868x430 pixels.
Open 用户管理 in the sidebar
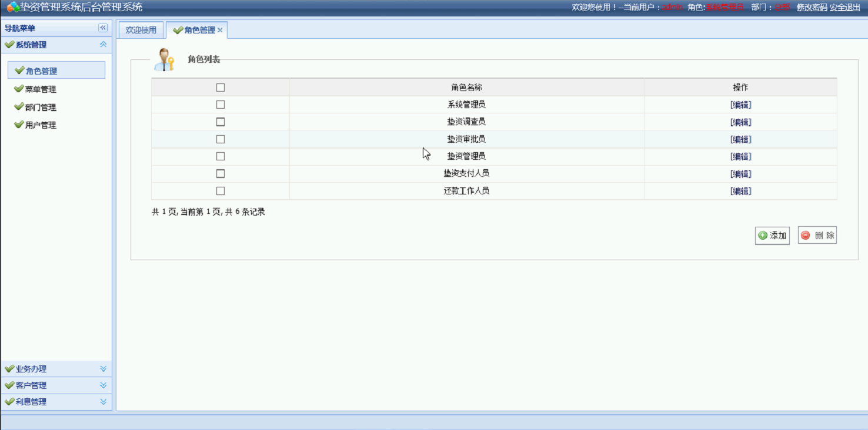(x=41, y=125)
